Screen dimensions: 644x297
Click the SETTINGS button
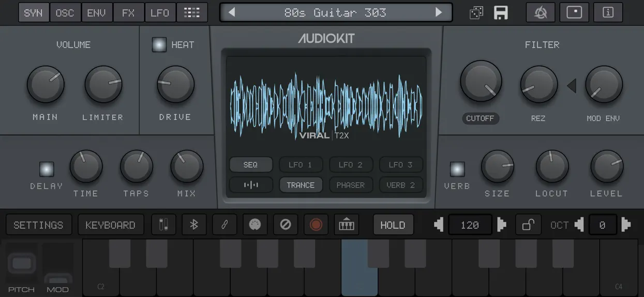pyautogui.click(x=38, y=225)
